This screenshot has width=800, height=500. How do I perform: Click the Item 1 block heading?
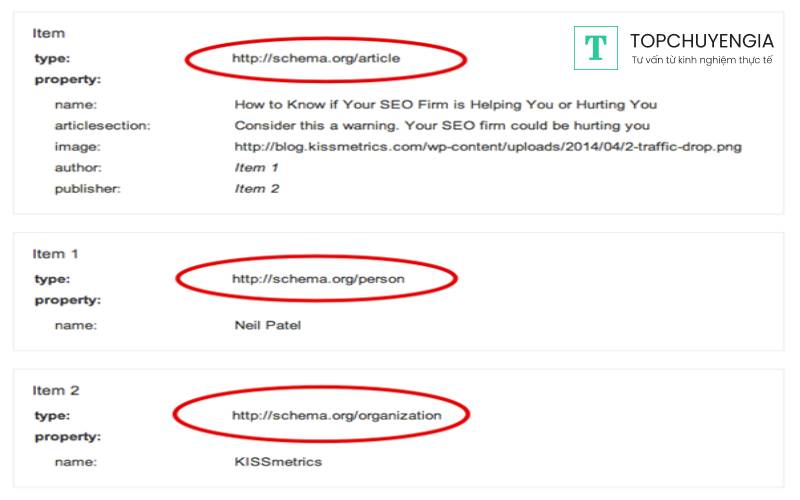click(x=54, y=254)
